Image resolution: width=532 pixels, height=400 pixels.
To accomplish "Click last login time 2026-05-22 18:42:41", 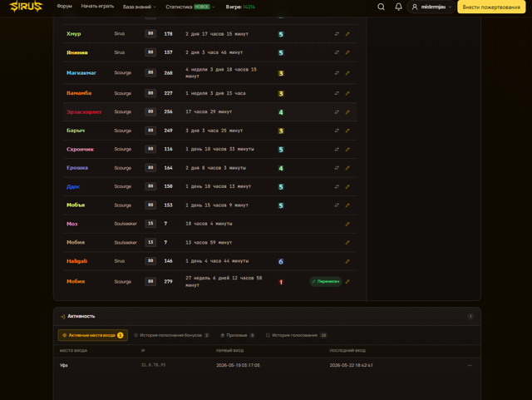I will coord(351,365).
